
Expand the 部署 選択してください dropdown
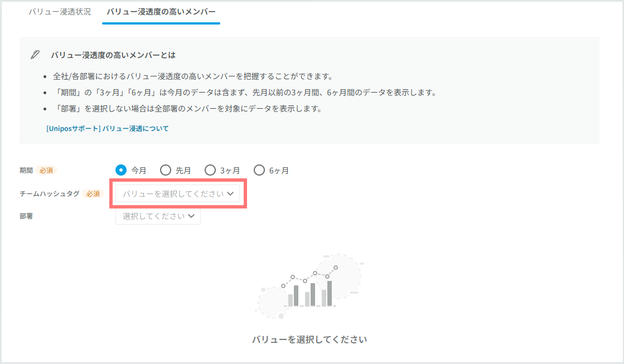pos(158,216)
